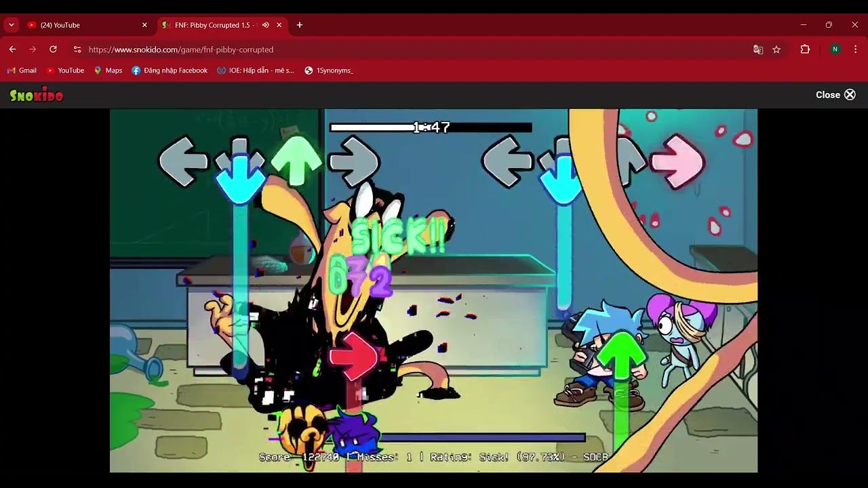Go back to previous page
Image resolution: width=868 pixels, height=488 pixels.
[12, 49]
